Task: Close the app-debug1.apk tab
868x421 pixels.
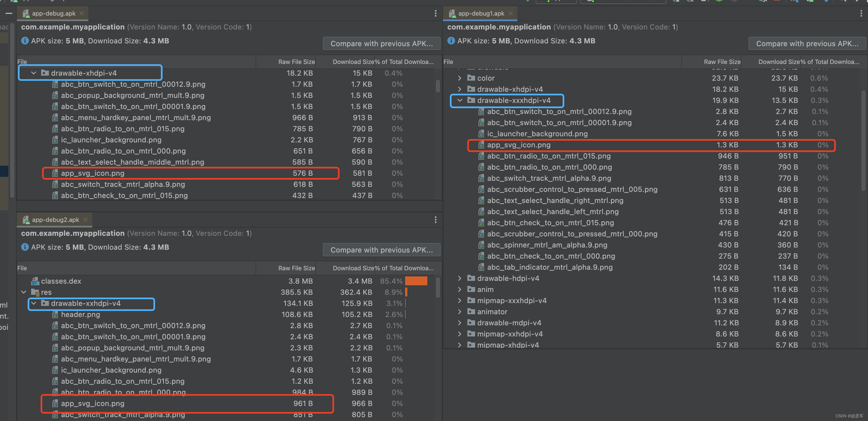Action: (x=510, y=14)
